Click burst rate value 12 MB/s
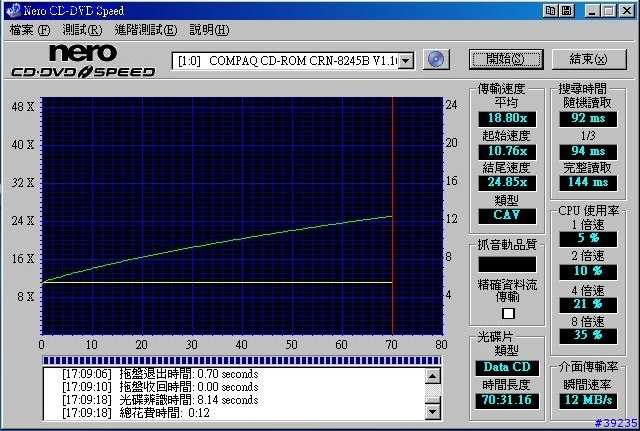 (588, 400)
